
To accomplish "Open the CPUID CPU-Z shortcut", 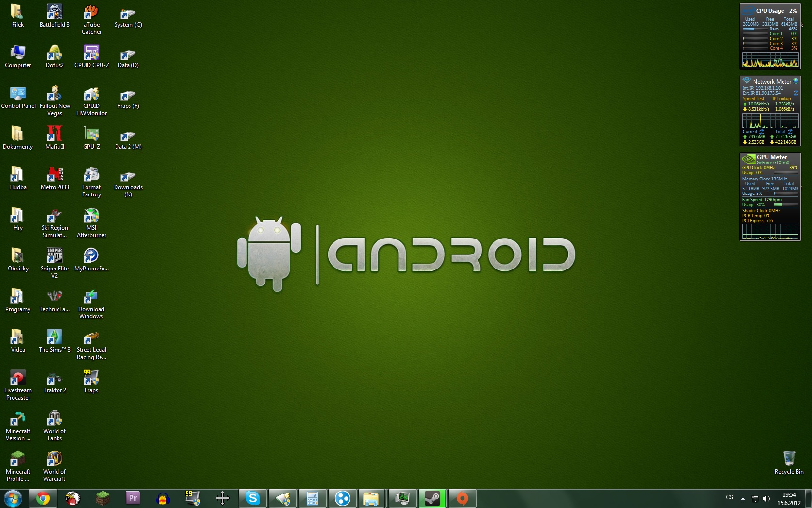I will click(91, 57).
